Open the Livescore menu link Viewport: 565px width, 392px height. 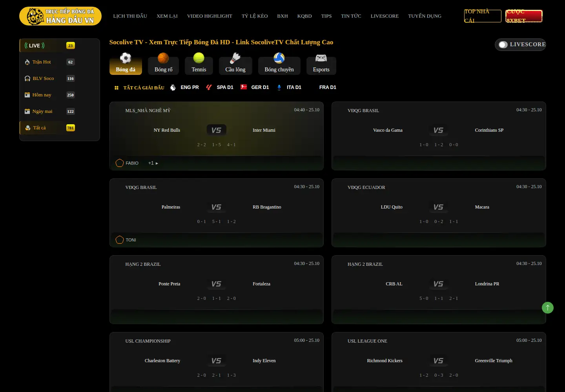pyautogui.click(x=385, y=16)
